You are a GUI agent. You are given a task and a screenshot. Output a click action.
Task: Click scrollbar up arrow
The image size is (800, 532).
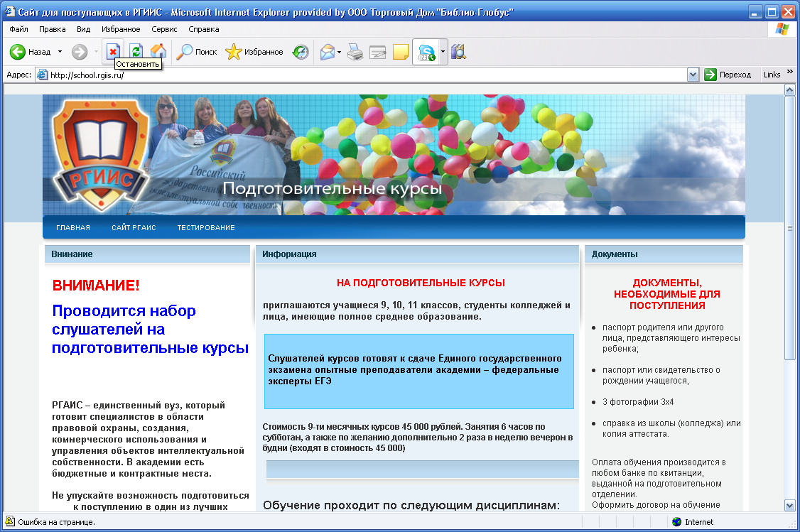click(x=789, y=89)
